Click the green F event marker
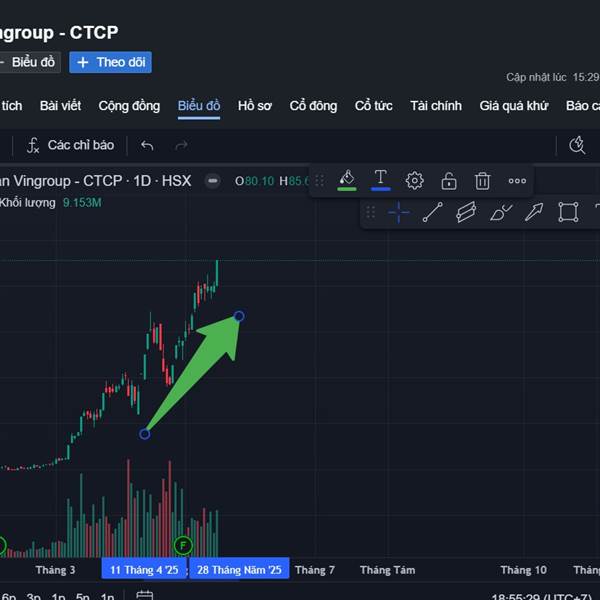This screenshot has height=600, width=600. [183, 545]
